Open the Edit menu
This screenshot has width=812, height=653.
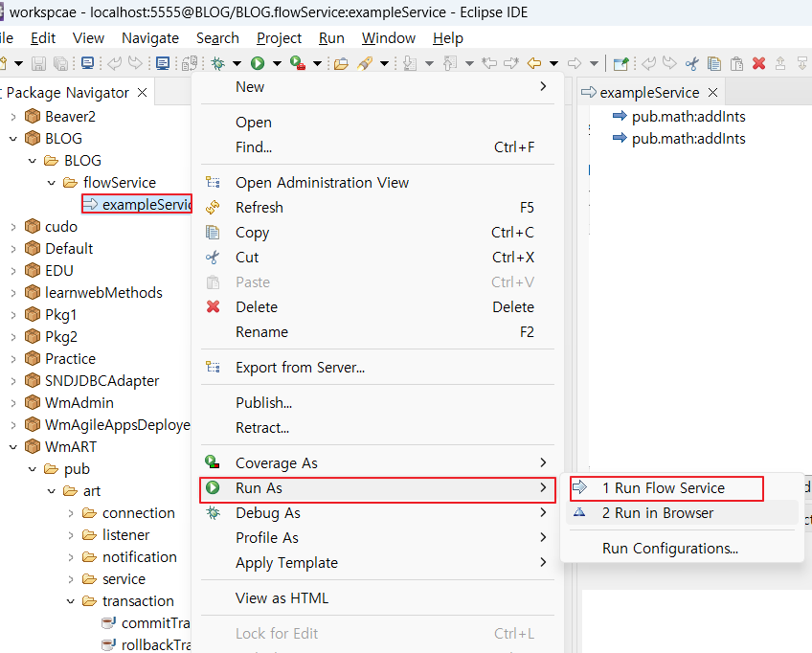pos(43,38)
